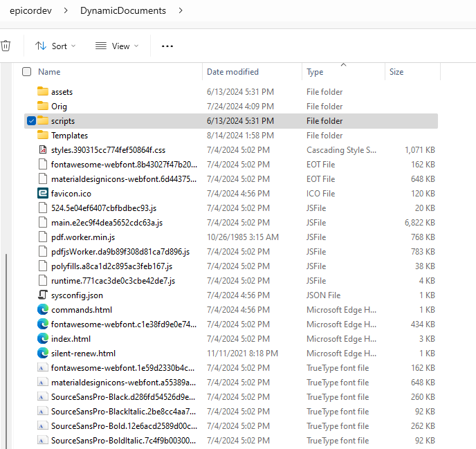
Task: Sort by the Name column header
Action: 49,72
